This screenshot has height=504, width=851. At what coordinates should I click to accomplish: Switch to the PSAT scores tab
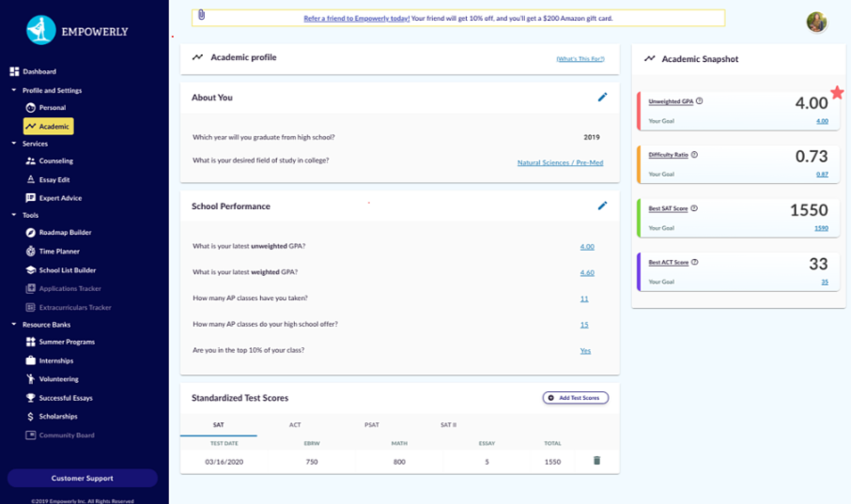click(x=372, y=425)
